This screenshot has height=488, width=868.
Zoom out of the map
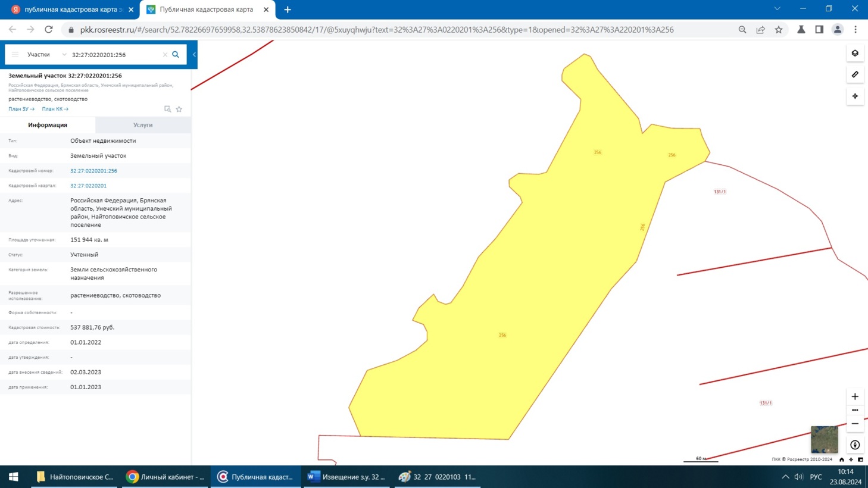[x=855, y=424]
